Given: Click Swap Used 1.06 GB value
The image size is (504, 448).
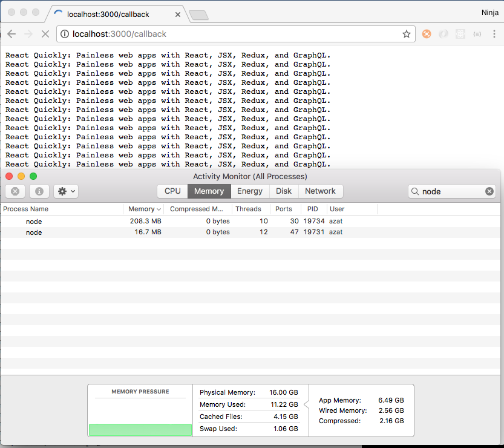Looking at the screenshot, I should click(x=286, y=429).
